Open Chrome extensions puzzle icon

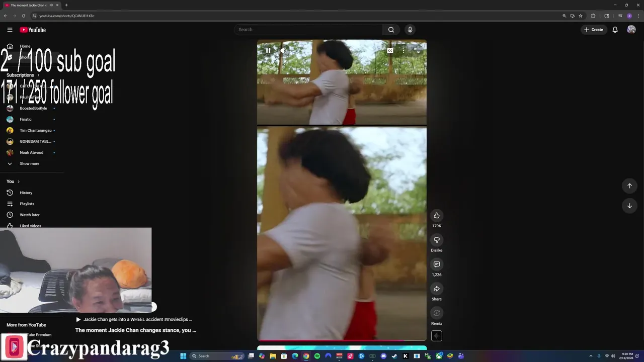click(593, 16)
